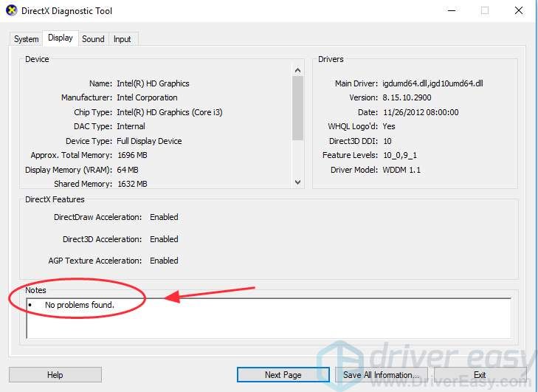This screenshot has width=538, height=392.
Task: Click the Main Driver igdumd64.dll value
Action: (x=432, y=83)
